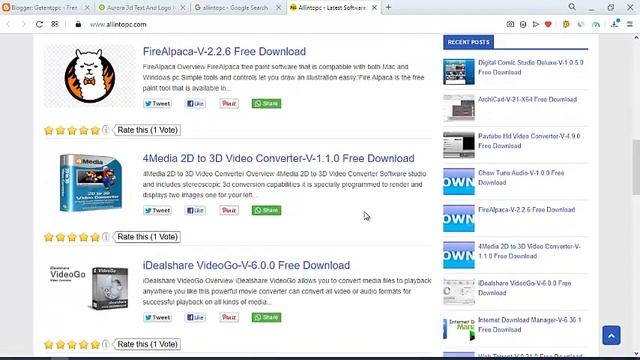640x360 pixels.
Task: Click the send/play arrow toolbar icon
Action: coord(536,24)
